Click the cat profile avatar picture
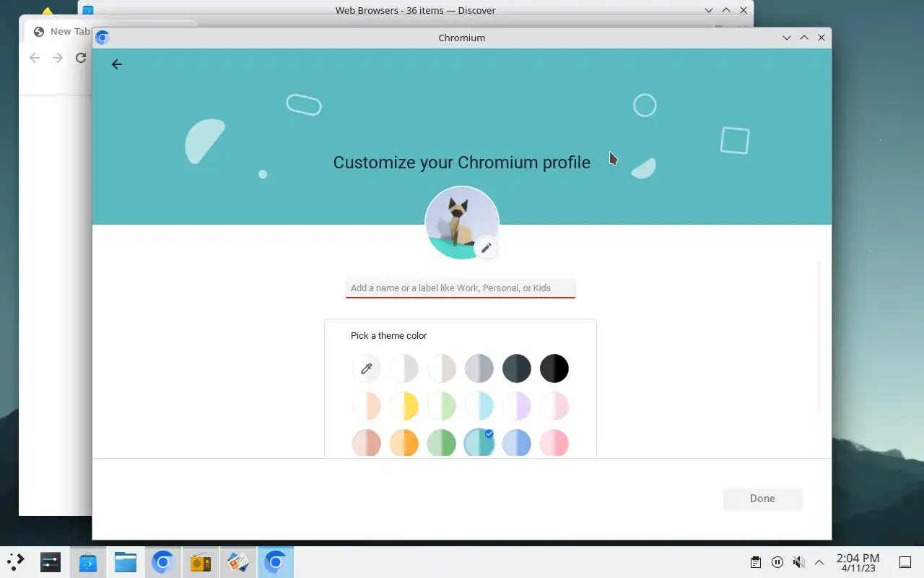This screenshot has width=924, height=578. point(462,223)
